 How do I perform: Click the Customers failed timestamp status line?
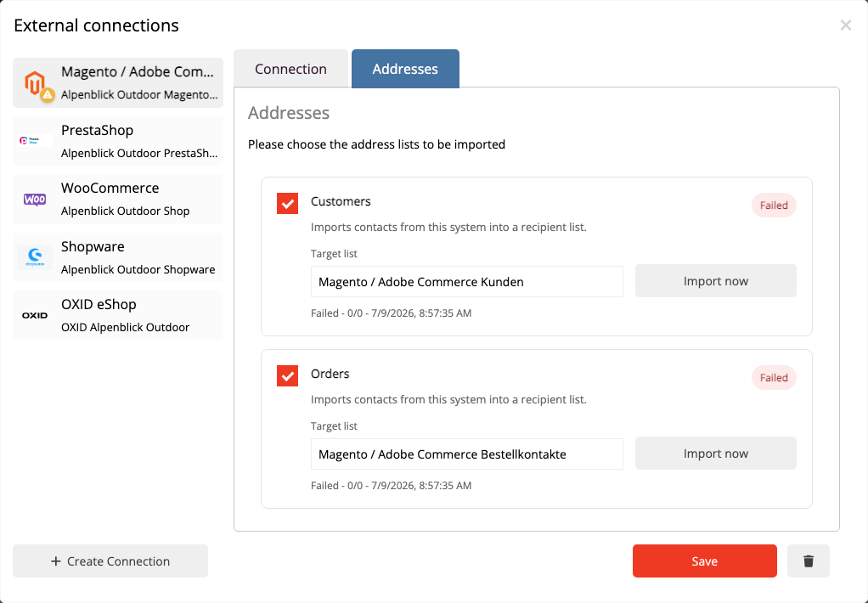391,313
